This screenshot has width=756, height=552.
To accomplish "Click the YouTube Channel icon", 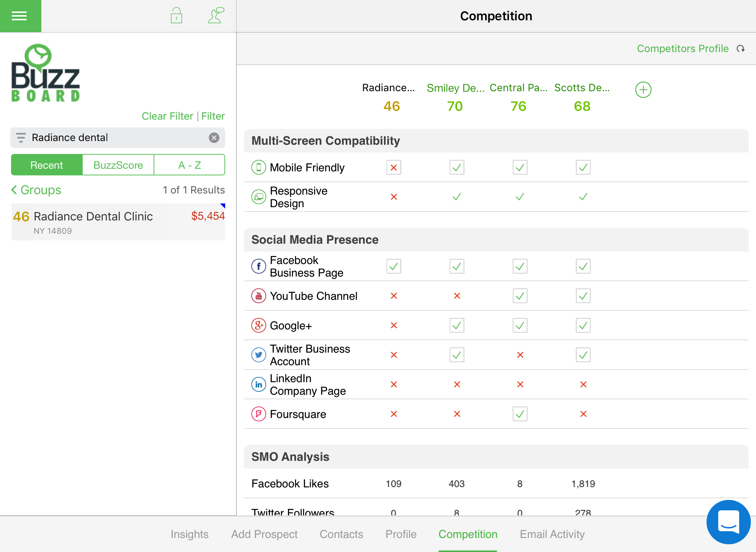I will (x=258, y=296).
